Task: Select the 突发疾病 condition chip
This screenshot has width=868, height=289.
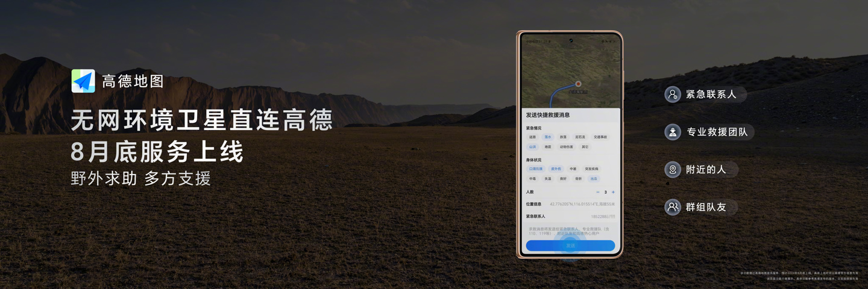Action: point(591,169)
